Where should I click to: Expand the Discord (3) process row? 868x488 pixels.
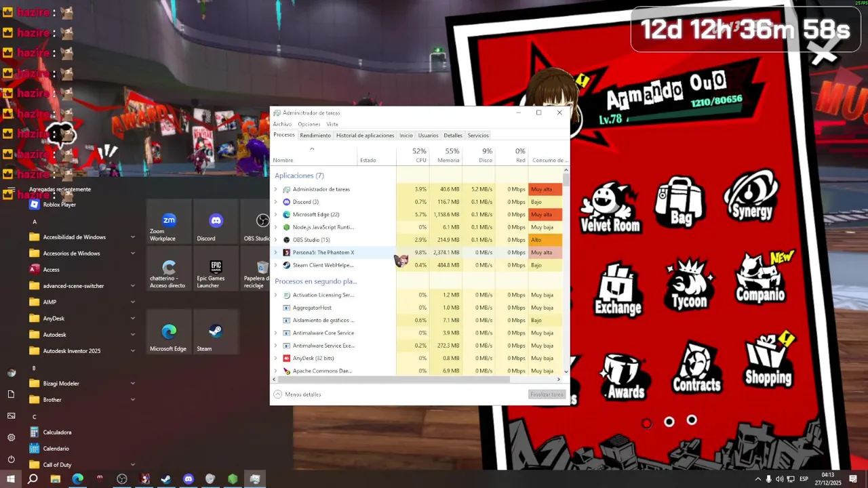(275, 202)
